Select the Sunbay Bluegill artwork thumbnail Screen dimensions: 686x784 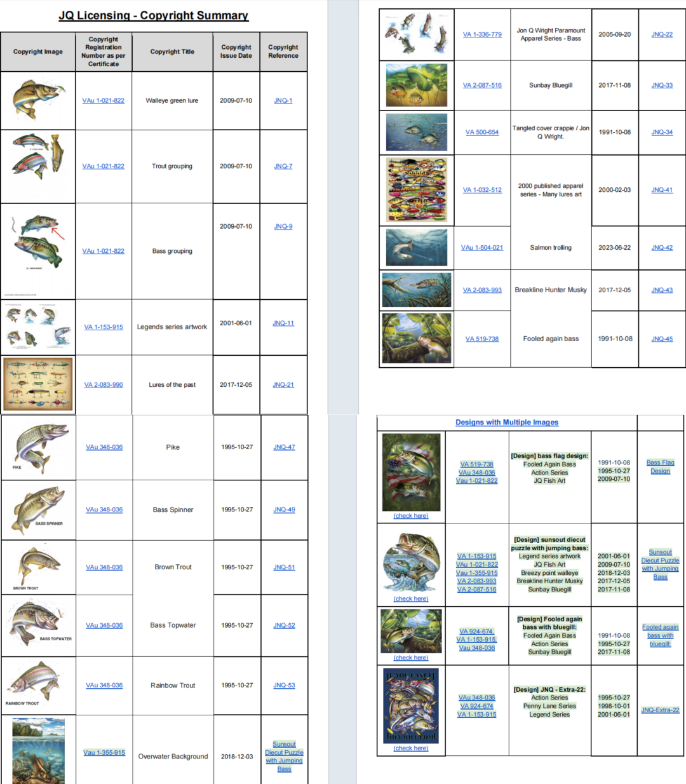tap(417, 85)
